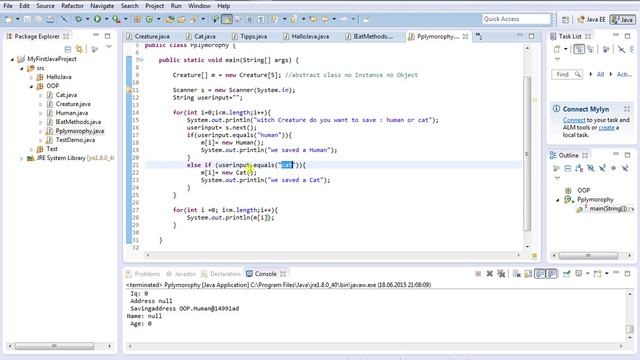The image size is (640, 360).
Task: Toggle Show Console on Standard Out
Action: [x=540, y=273]
